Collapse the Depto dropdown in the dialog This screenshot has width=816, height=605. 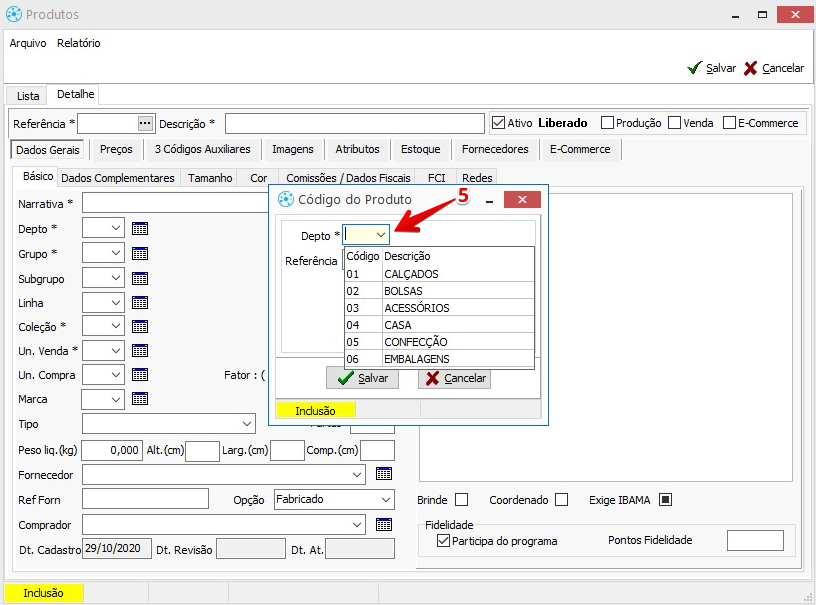point(380,235)
